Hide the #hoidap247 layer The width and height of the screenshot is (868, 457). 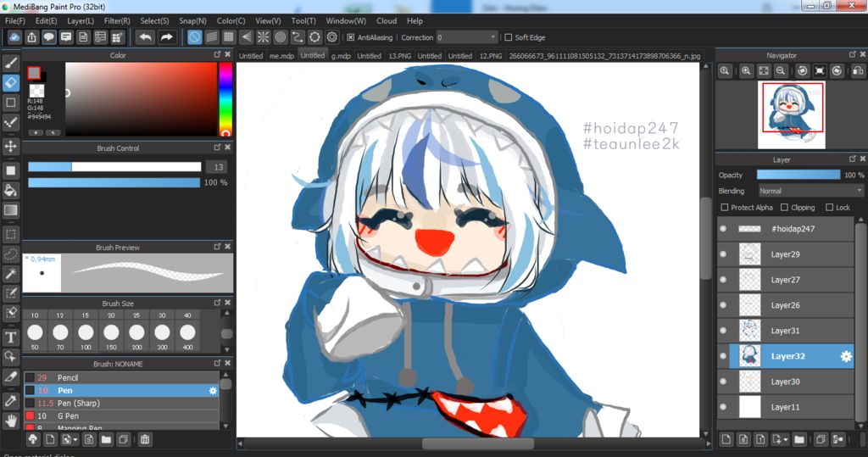(723, 229)
